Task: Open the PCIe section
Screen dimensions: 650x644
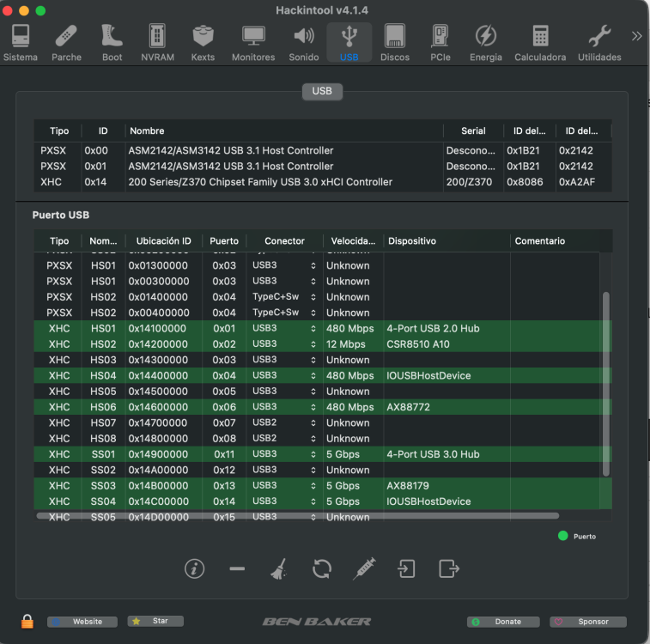Action: (x=440, y=43)
